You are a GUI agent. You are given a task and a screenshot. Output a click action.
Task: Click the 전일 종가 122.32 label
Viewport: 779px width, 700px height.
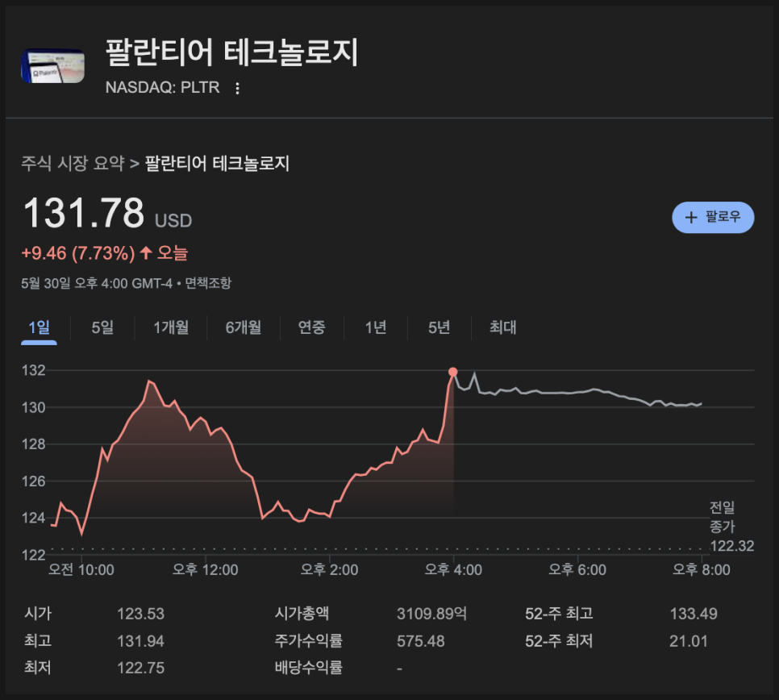[x=731, y=527]
